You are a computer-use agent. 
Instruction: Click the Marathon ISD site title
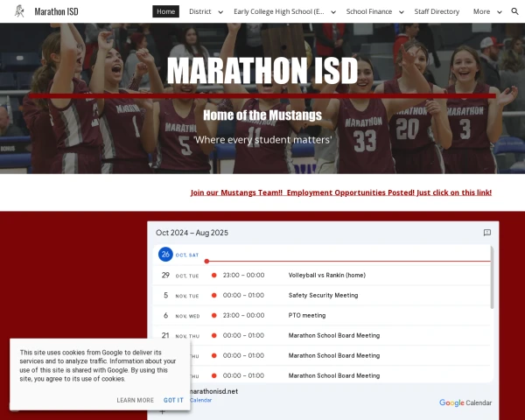(56, 11)
